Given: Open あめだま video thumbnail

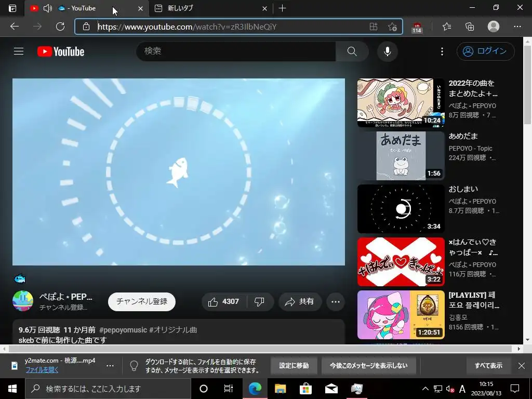Looking at the screenshot, I should (401, 156).
